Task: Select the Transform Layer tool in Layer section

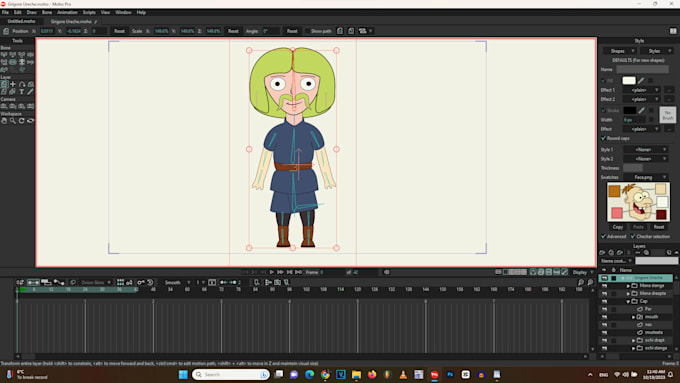Action: (4, 84)
